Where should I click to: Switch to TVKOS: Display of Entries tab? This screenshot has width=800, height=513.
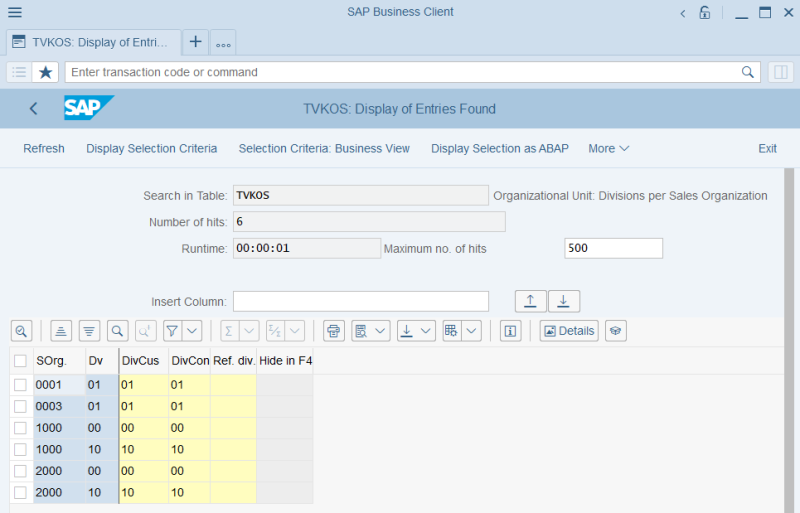click(93, 42)
